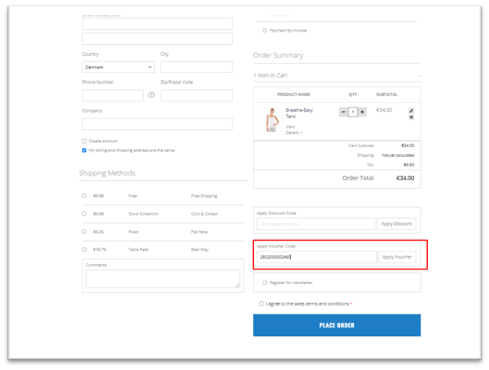Agree to the sales terms and conditions
The width and height of the screenshot is (489, 370).
(x=261, y=304)
